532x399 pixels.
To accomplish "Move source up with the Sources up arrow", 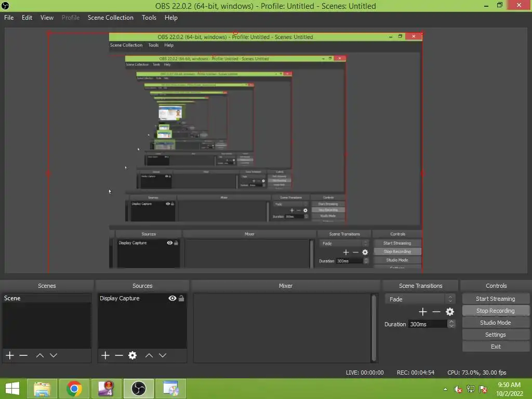I will (149, 355).
